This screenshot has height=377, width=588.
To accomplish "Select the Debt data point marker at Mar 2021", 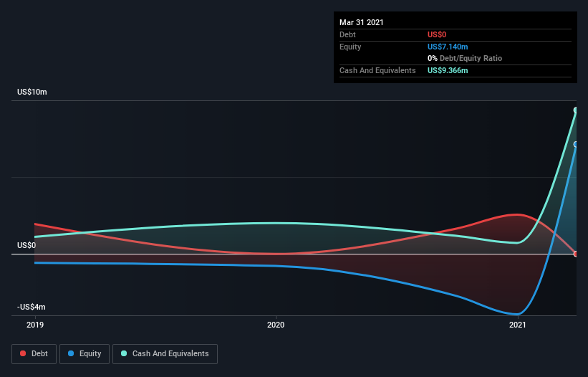I will [576, 254].
